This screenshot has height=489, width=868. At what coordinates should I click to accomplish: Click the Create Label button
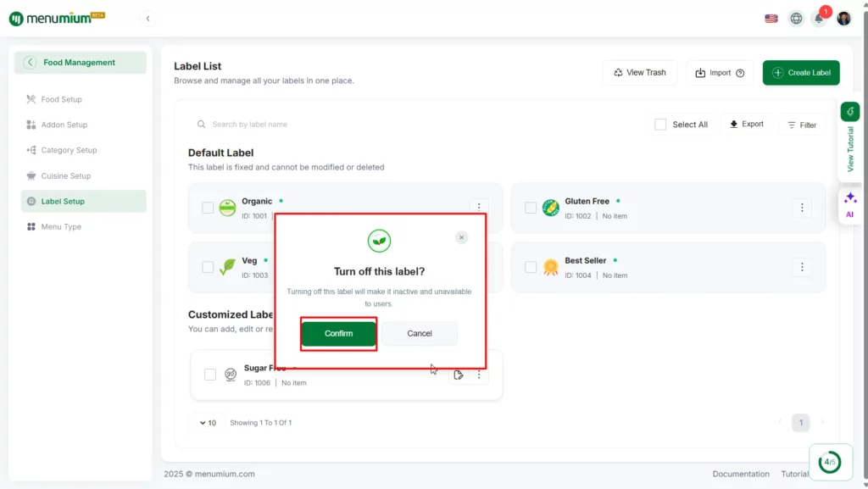tap(801, 73)
